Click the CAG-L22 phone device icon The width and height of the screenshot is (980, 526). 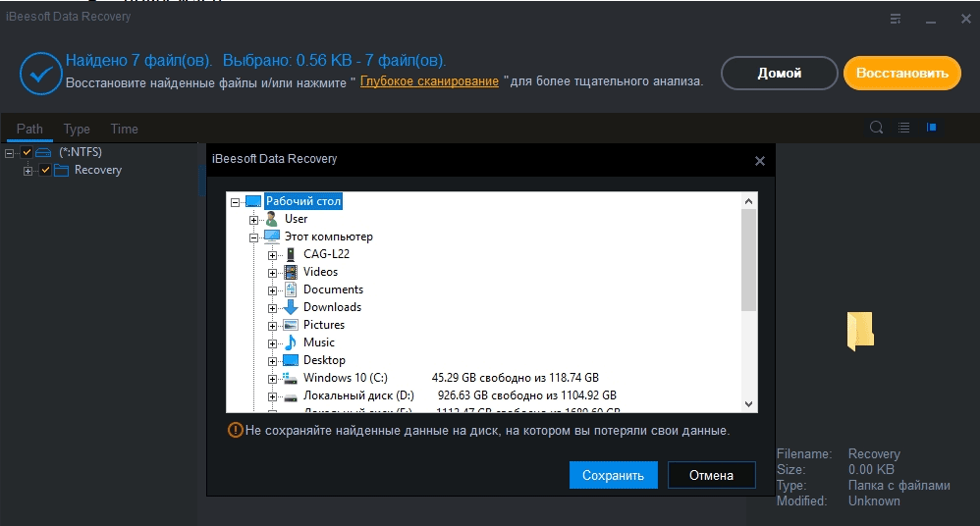click(x=290, y=254)
